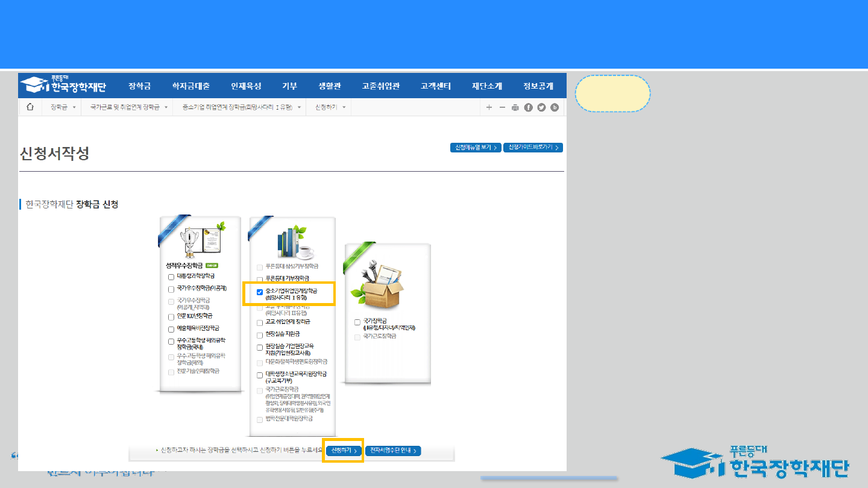Expand the 신청하기 breadcrumb dropdown

click(330, 107)
